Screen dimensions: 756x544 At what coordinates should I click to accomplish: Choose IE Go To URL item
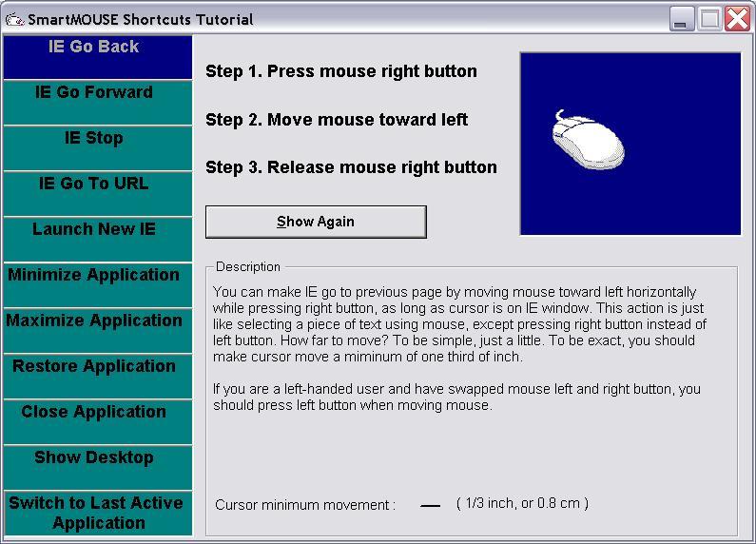[x=97, y=194]
